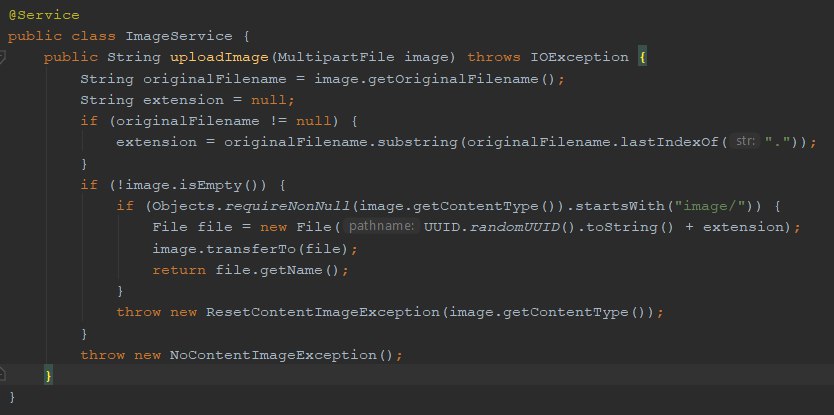Click the highlighted opening brace after IOException
The height and width of the screenshot is (415, 834).
click(643, 57)
